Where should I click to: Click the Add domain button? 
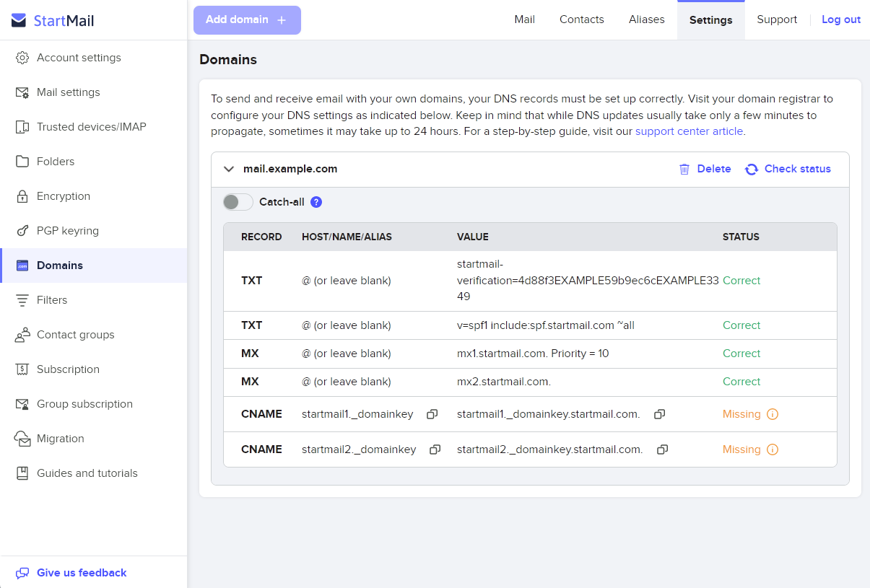tap(247, 20)
